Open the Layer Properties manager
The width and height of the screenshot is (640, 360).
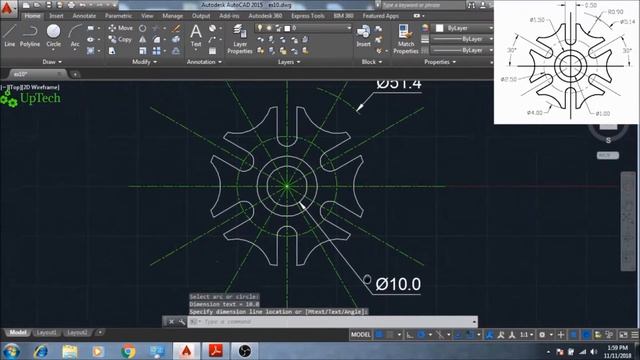pyautogui.click(x=240, y=39)
